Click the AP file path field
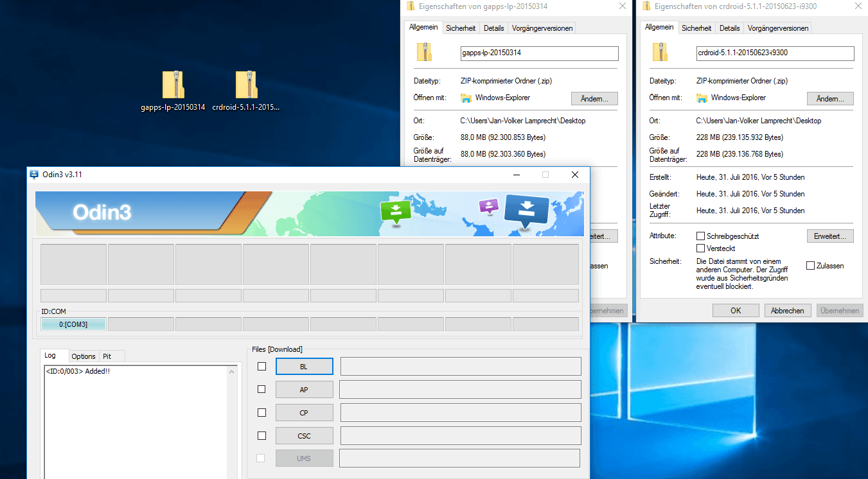The width and height of the screenshot is (868, 479). click(461, 389)
